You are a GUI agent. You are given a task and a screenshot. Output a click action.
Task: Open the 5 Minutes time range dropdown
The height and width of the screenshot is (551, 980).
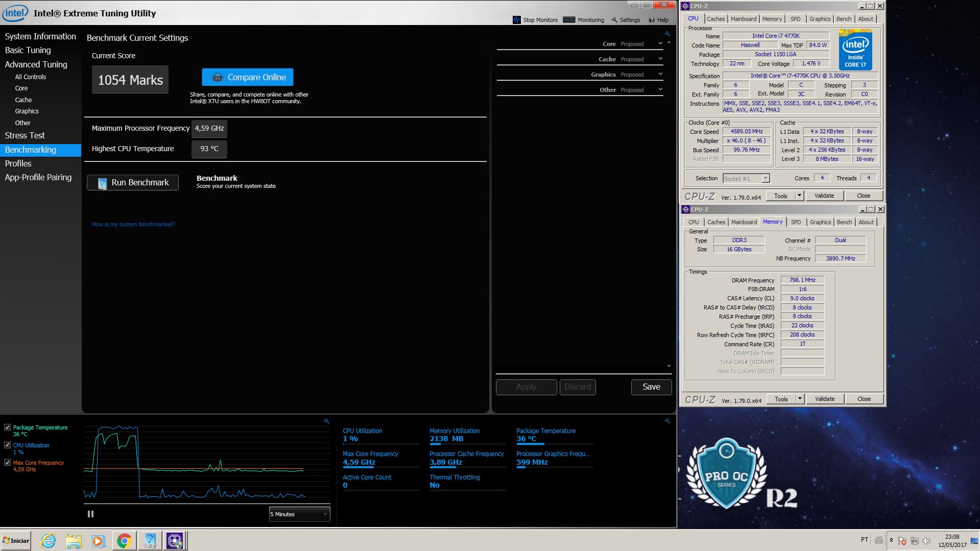pos(299,514)
